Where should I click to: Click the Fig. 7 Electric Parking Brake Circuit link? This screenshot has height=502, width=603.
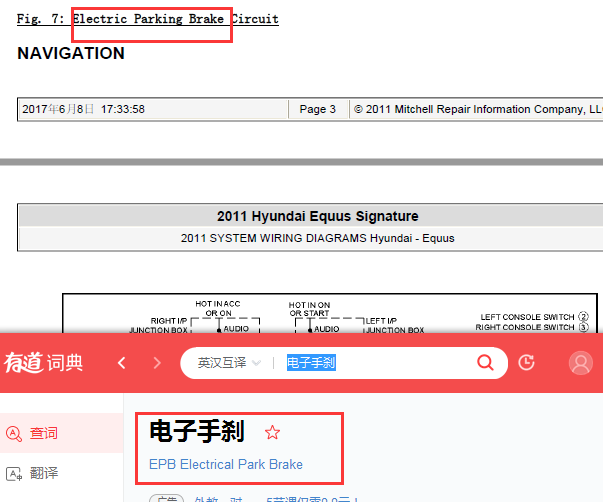tap(148, 19)
